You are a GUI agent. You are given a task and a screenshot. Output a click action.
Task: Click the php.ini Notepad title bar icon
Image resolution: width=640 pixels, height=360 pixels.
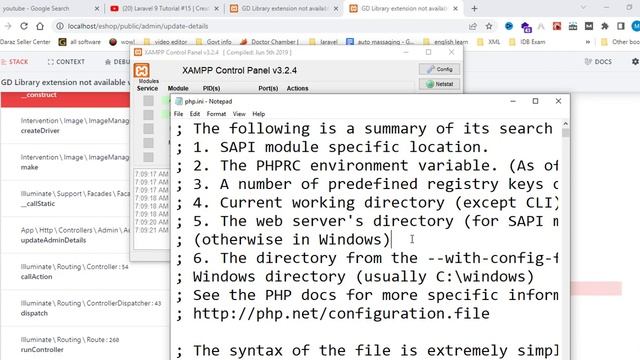(x=178, y=101)
